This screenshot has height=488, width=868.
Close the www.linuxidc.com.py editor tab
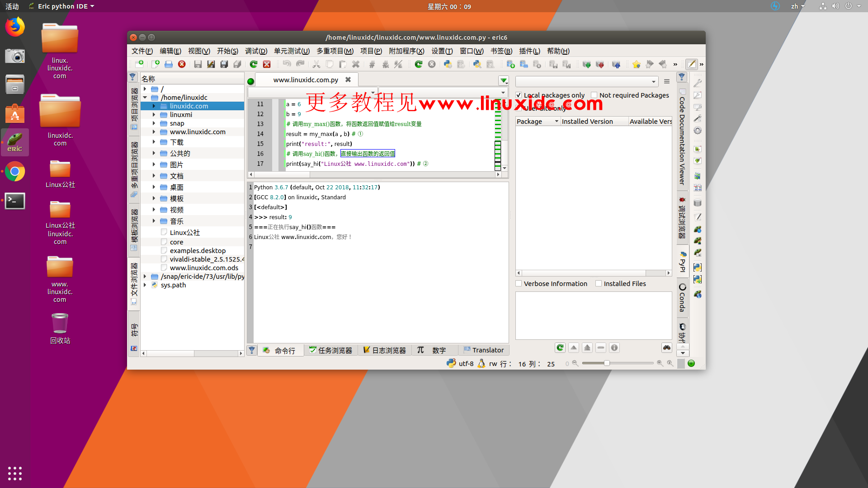point(348,80)
